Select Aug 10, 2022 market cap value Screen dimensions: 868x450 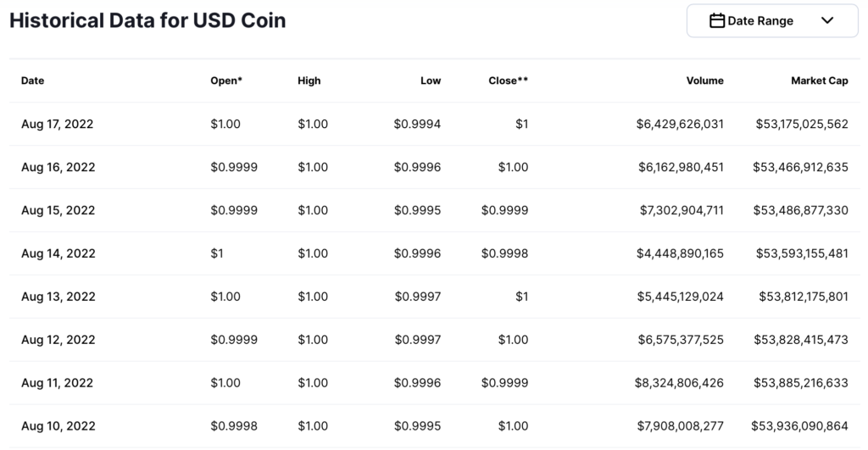pos(799,426)
